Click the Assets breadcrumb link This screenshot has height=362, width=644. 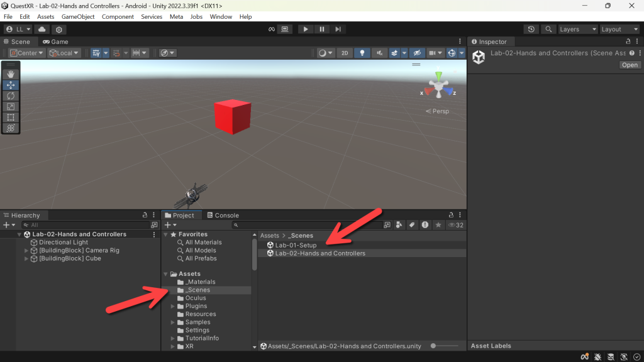point(269,236)
